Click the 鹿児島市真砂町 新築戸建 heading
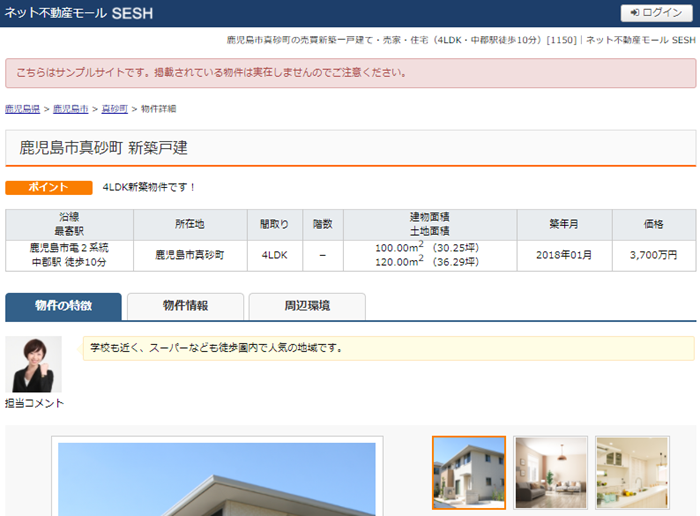 coord(104,148)
